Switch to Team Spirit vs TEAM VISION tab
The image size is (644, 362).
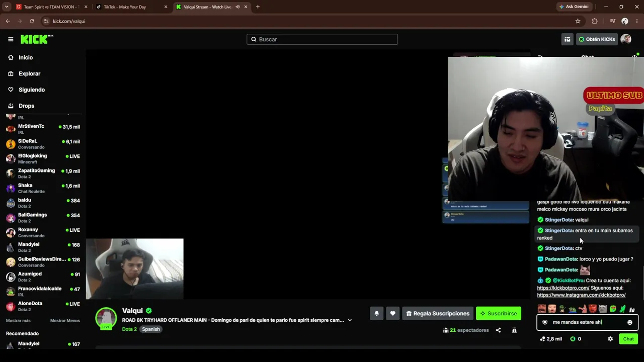[52, 7]
